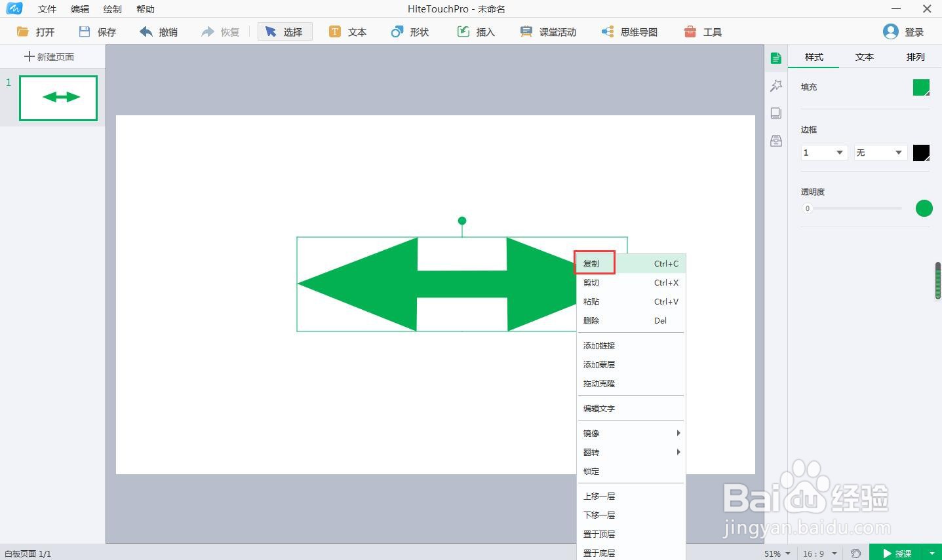Open the 编辑 menu
Viewport: 942px width, 560px height.
click(80, 9)
